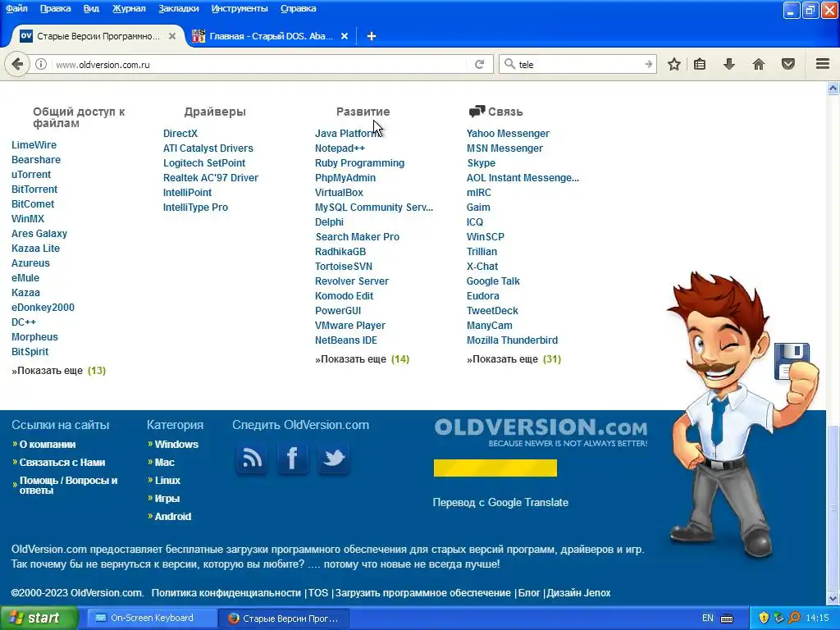840x630 pixels.
Task: Open the VirtualBox link
Action: 339,192
